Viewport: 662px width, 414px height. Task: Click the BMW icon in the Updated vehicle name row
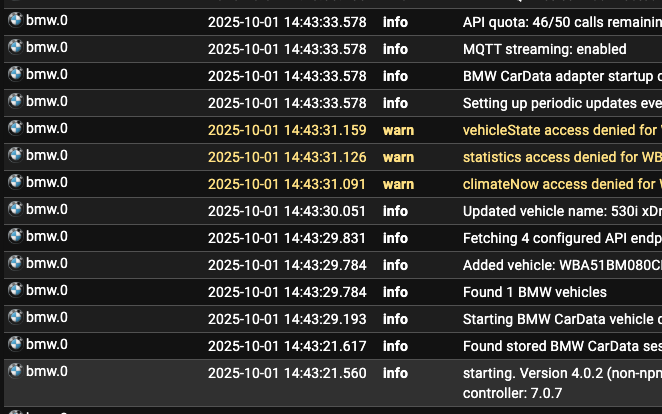click(15, 209)
